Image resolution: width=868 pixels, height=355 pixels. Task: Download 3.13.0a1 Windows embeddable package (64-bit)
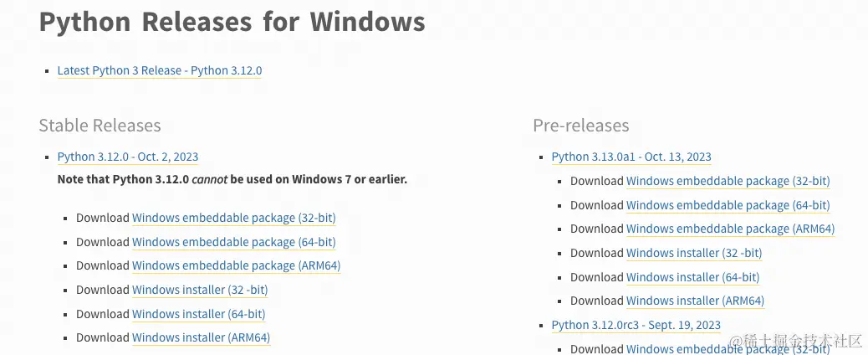pos(728,205)
